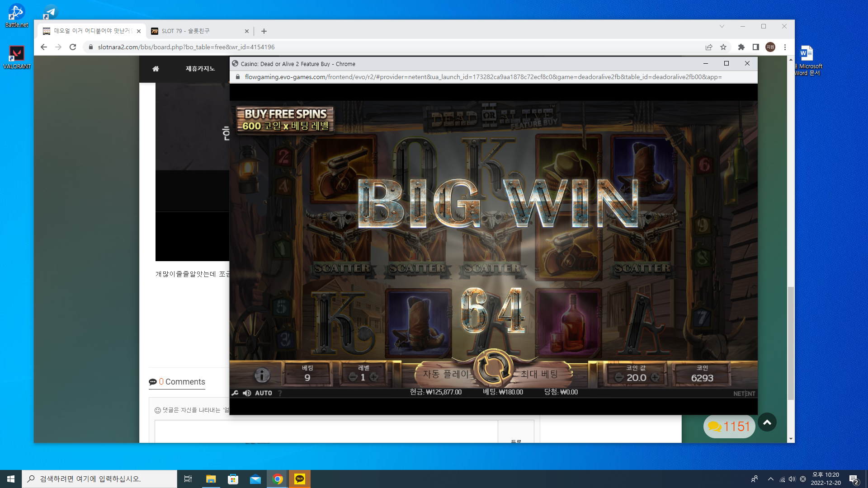Bookmark this page with the star icon
The image size is (868, 488).
(723, 47)
